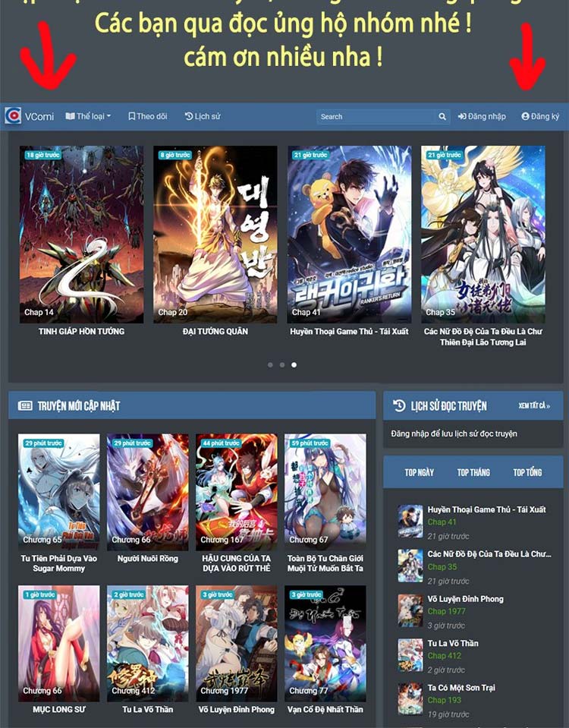Screen dimensions: 569x728
Task: Switch to the Top Ngày tab
Action: (x=419, y=472)
